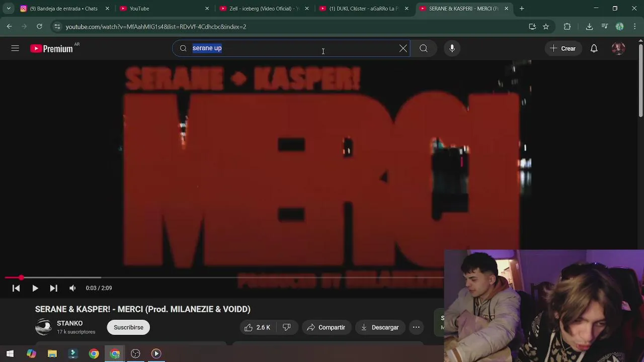Click the MERCI video player frame

322,168
